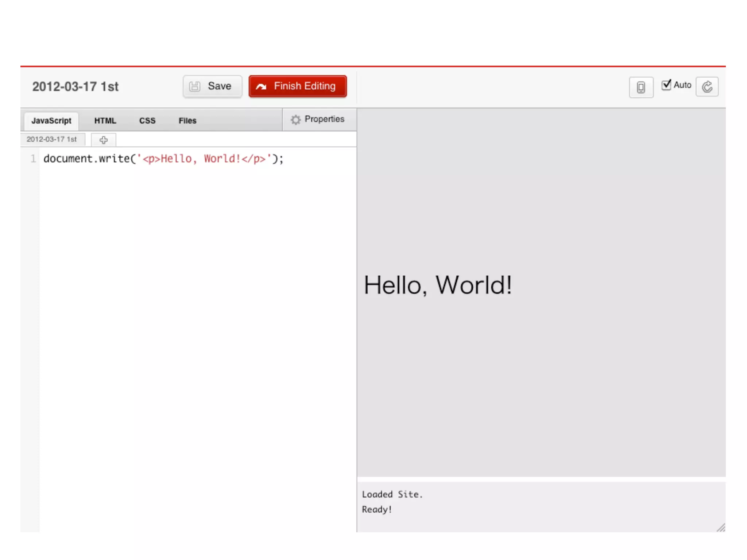The image size is (747, 560).
Task: Click the floppy disk Save icon
Action: [195, 86]
